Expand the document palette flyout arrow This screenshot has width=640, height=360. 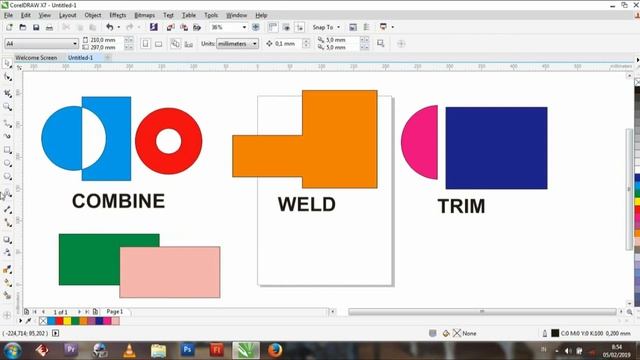[x=21, y=321]
